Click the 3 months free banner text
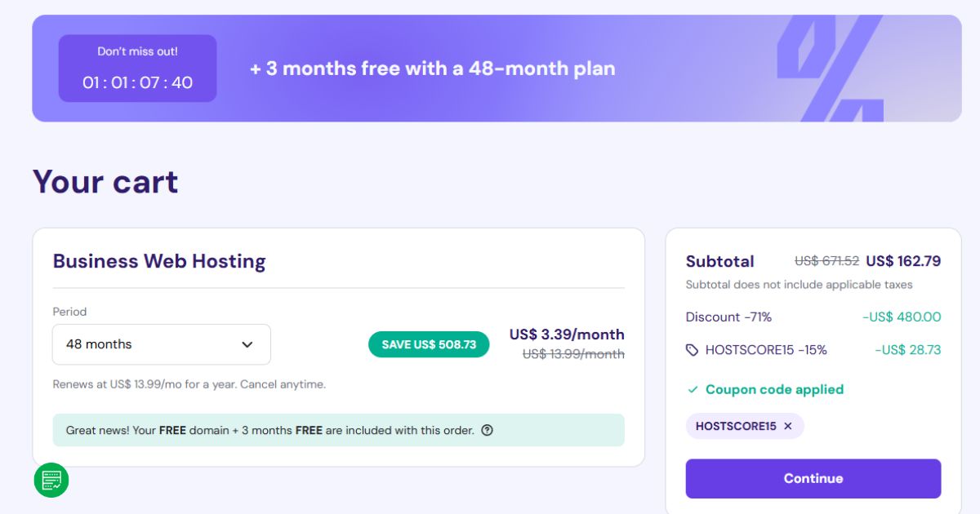Screen dimensions: 980x514 (430, 69)
